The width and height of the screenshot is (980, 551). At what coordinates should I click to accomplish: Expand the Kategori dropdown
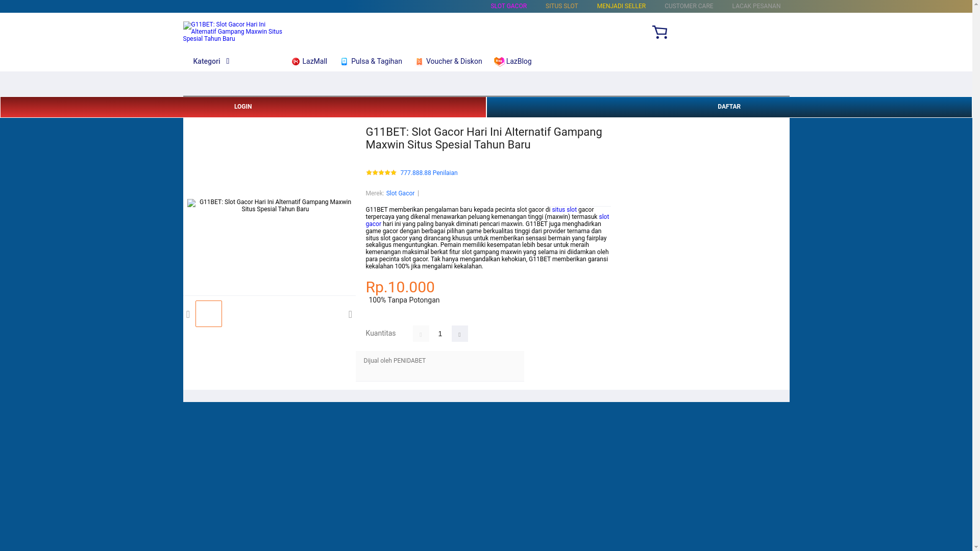[211, 61]
